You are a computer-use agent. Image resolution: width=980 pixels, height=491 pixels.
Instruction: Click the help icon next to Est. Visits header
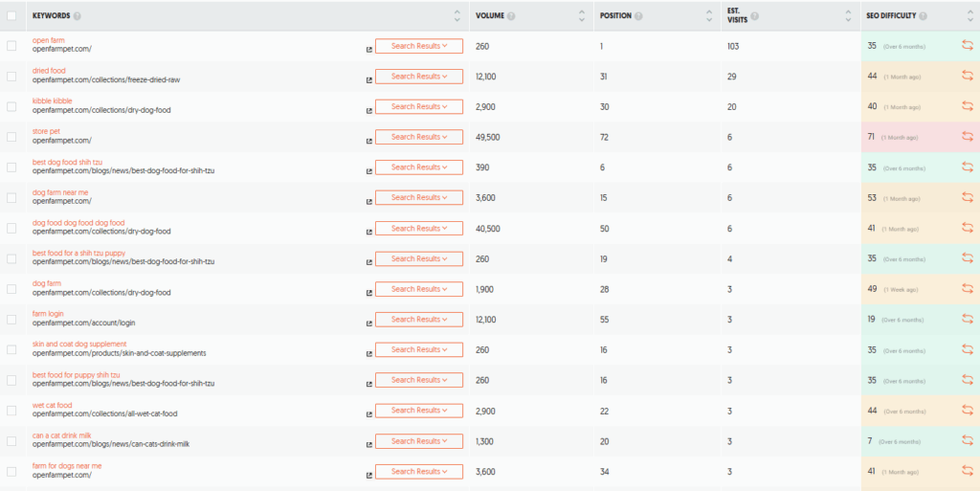pyautogui.click(x=754, y=16)
